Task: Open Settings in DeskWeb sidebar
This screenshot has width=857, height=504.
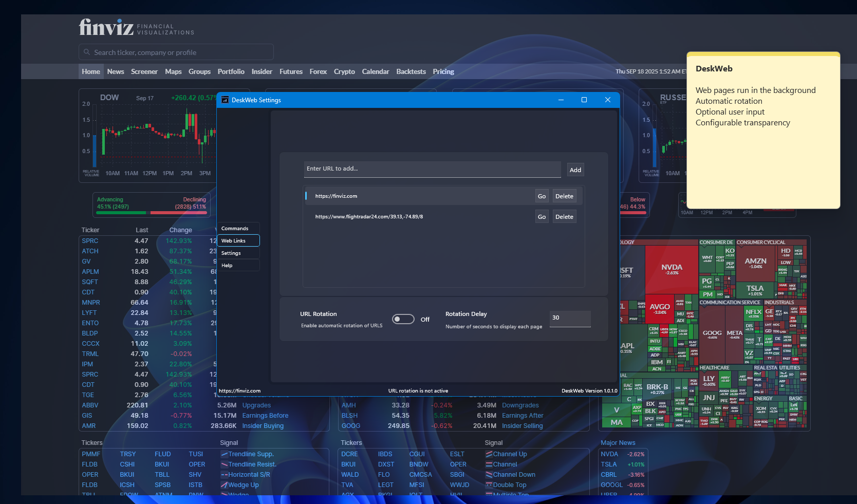Action: point(238,253)
